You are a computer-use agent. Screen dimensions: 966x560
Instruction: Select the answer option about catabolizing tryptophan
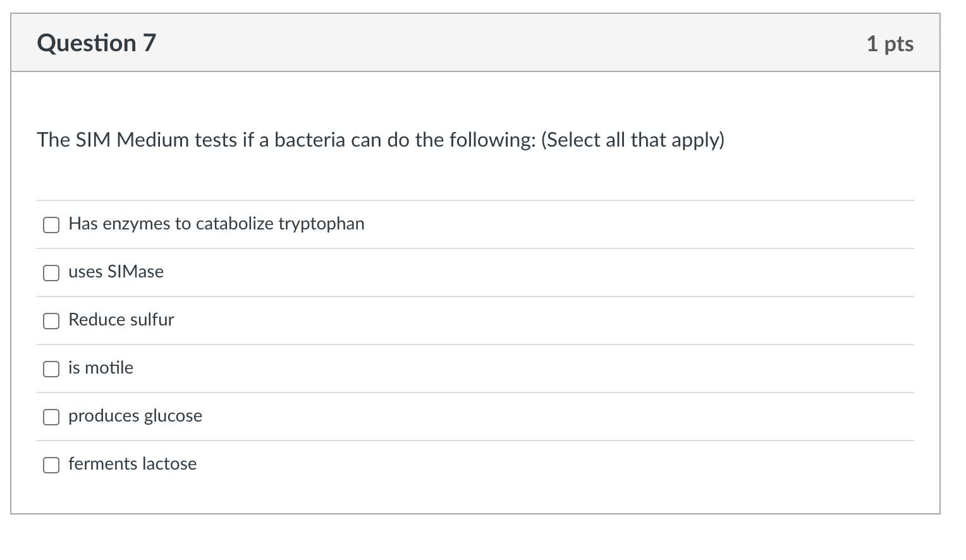click(x=216, y=223)
